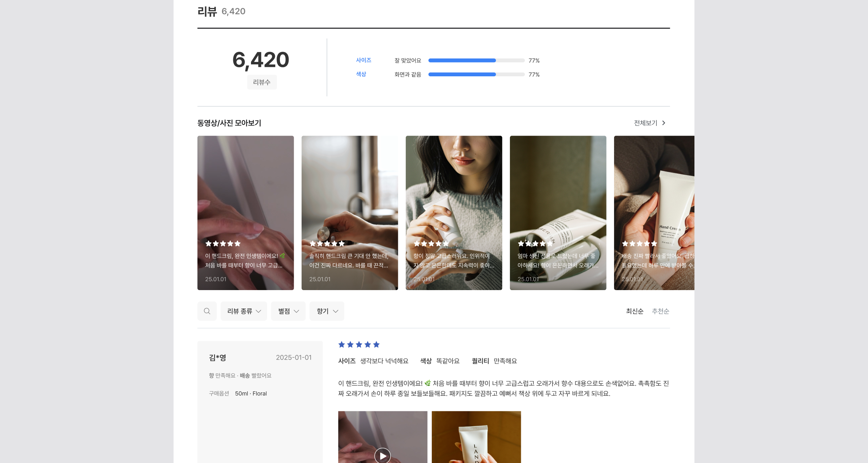
Task: Play the review video thumbnail
Action: pyautogui.click(x=382, y=455)
